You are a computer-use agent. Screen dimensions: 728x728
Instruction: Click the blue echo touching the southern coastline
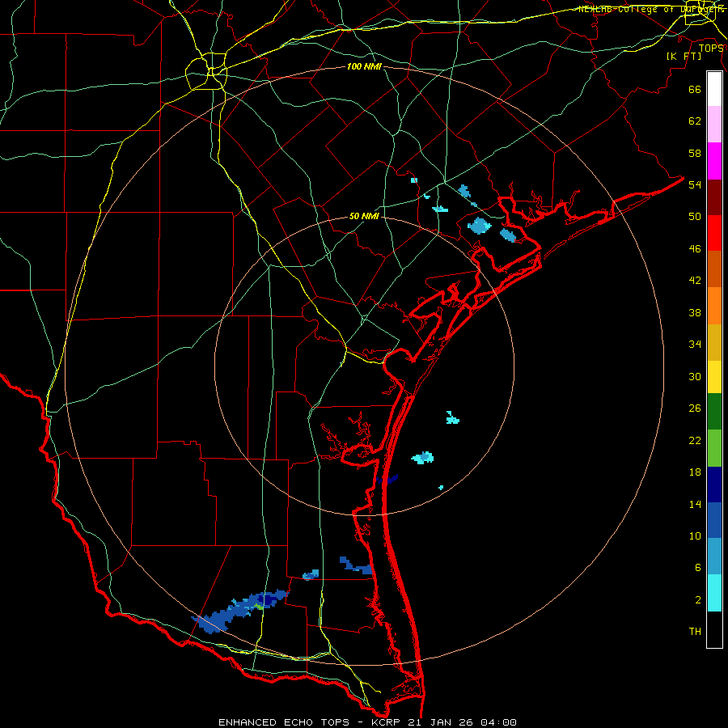(356, 565)
